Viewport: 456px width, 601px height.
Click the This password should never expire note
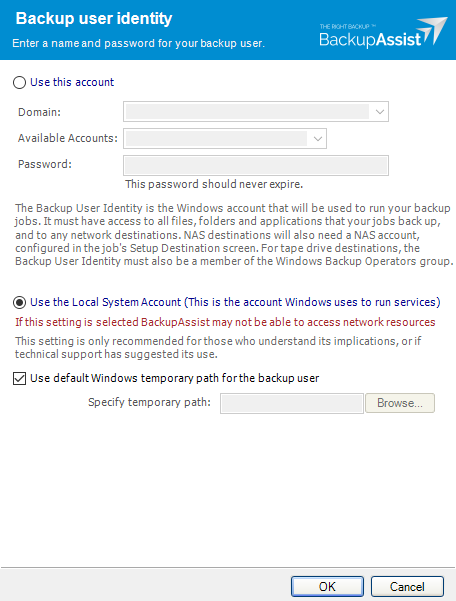214,184
